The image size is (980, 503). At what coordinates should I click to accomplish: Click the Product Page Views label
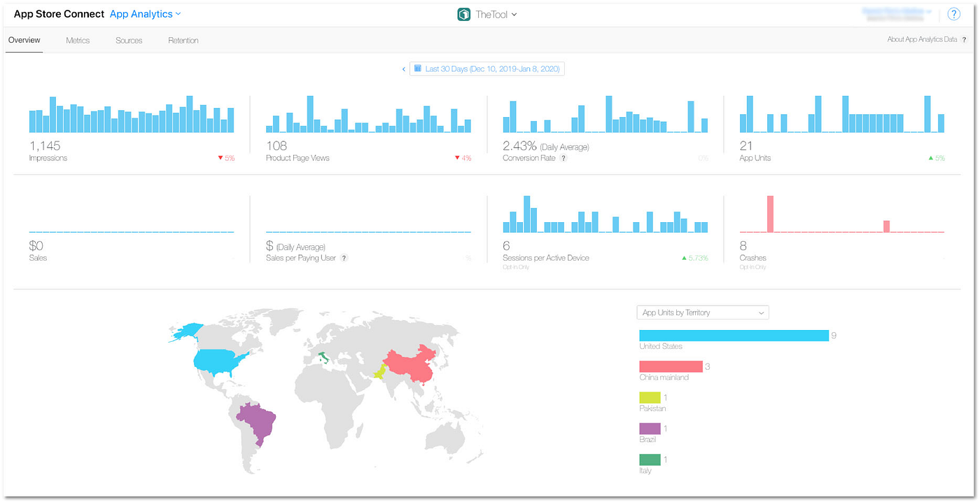tap(297, 158)
